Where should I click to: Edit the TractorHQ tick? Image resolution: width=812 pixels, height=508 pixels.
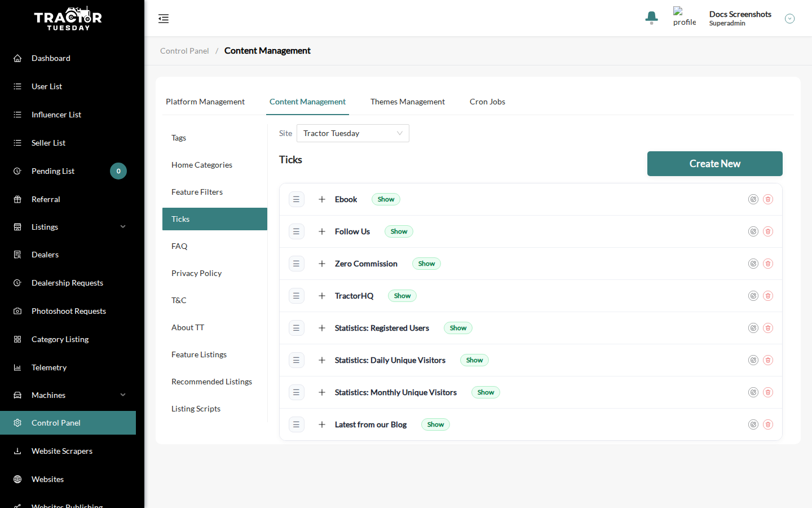point(753,296)
